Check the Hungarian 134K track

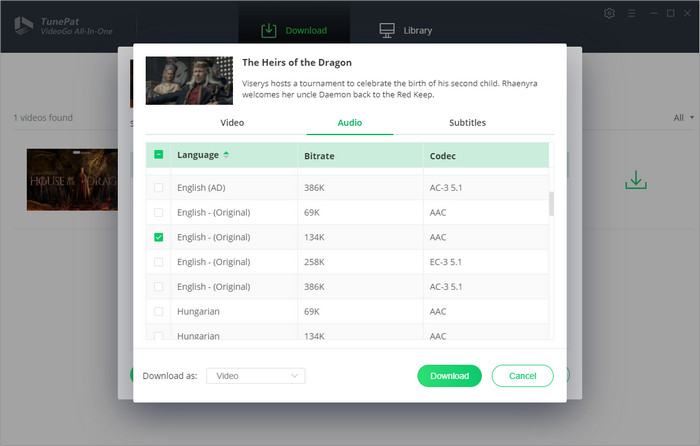158,336
